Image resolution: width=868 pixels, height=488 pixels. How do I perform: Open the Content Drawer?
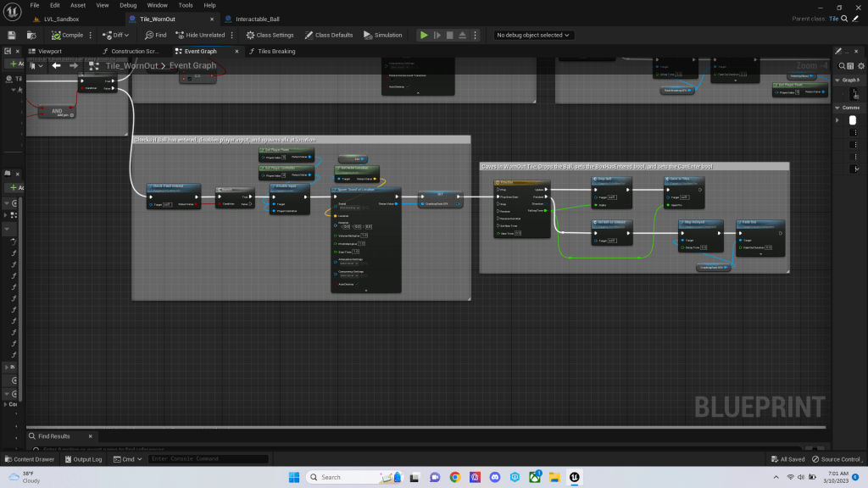33,459
